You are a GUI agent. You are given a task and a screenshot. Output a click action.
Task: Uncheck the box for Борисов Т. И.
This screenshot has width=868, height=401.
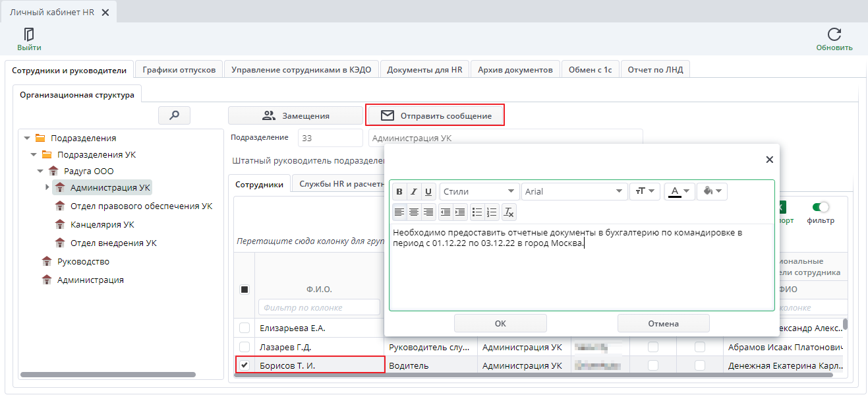pos(245,365)
